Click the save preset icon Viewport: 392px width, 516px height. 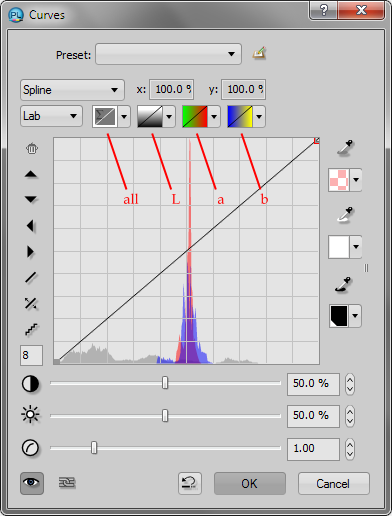[259, 53]
